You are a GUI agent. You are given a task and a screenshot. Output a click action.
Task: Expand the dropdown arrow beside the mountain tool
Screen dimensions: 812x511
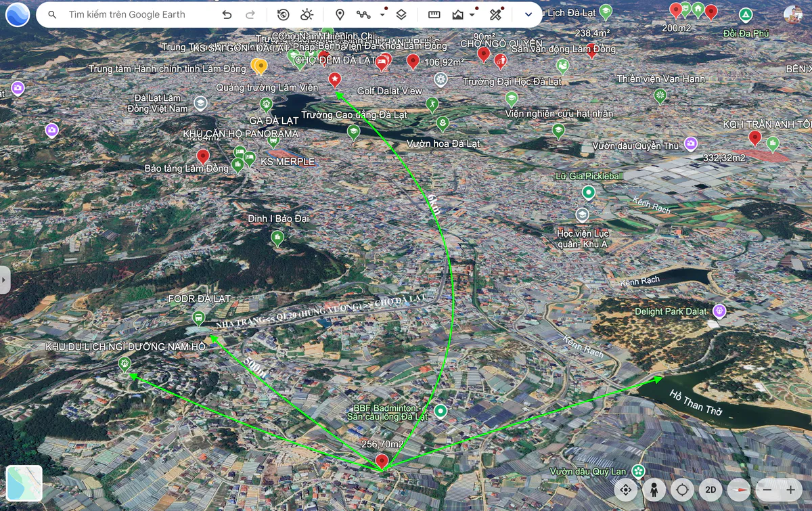pyautogui.click(x=472, y=14)
